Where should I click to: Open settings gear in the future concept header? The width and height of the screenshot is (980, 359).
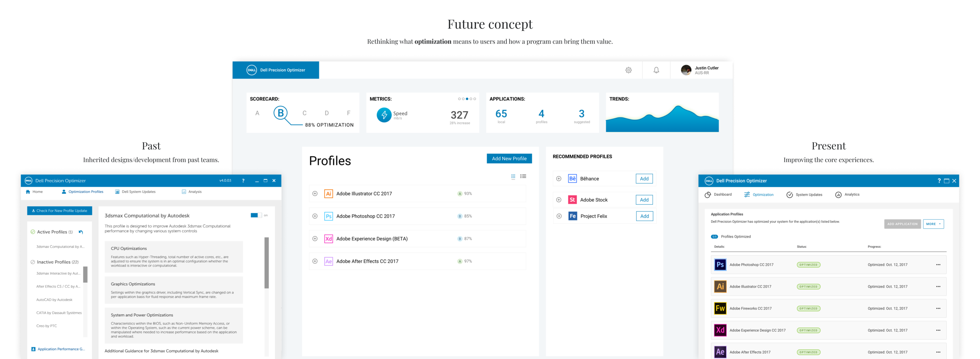click(628, 70)
